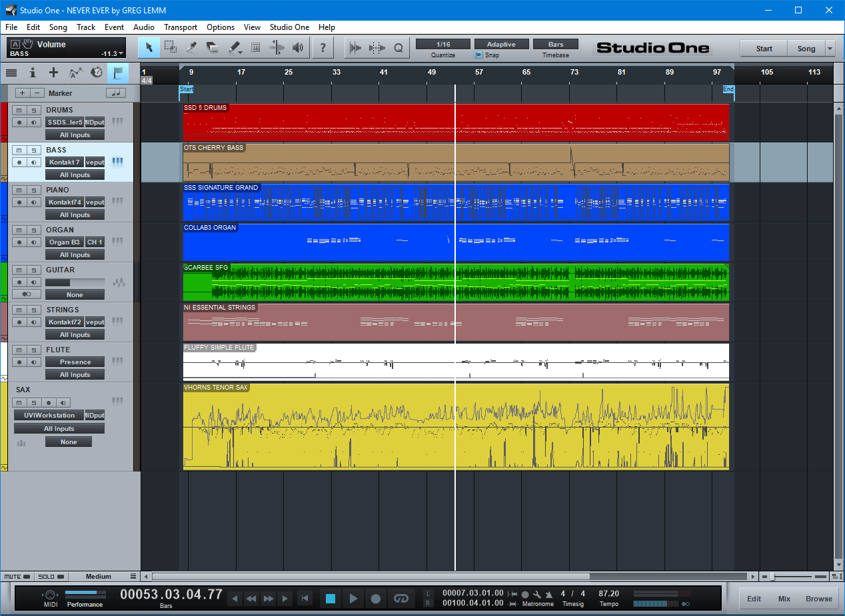
Task: Open the Organ B3 instrument selector
Action: coord(64,242)
